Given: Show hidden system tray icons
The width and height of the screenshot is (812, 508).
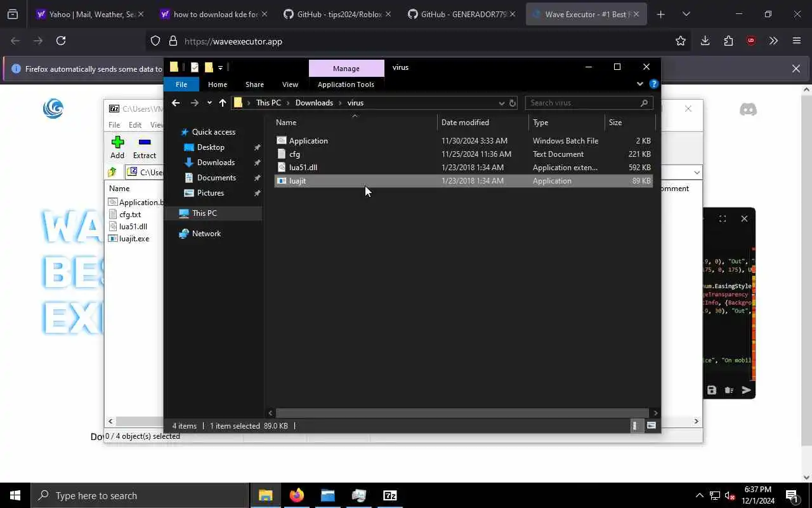Looking at the screenshot, I should click(700, 496).
